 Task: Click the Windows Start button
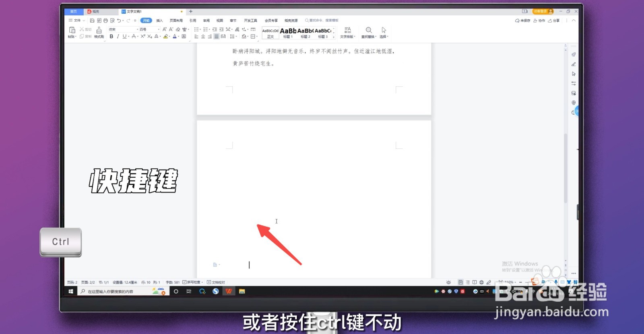click(x=71, y=291)
